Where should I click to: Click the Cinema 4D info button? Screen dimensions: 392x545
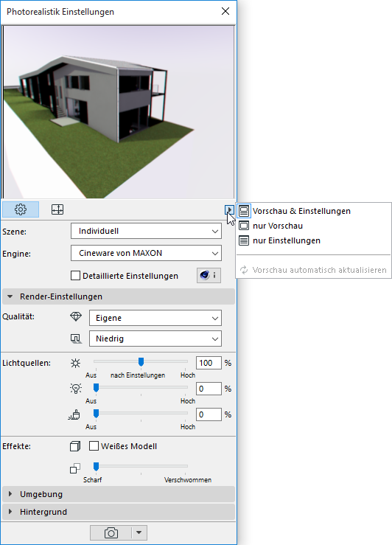[209, 275]
